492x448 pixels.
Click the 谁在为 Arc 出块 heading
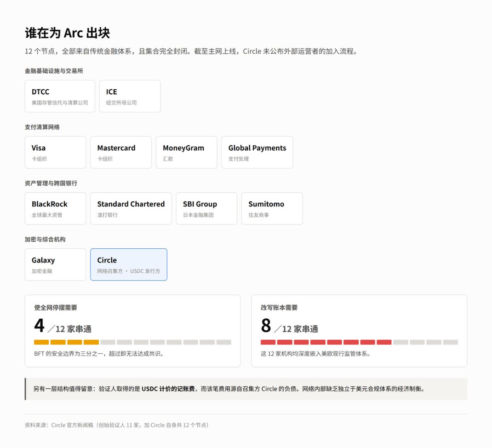tap(68, 33)
